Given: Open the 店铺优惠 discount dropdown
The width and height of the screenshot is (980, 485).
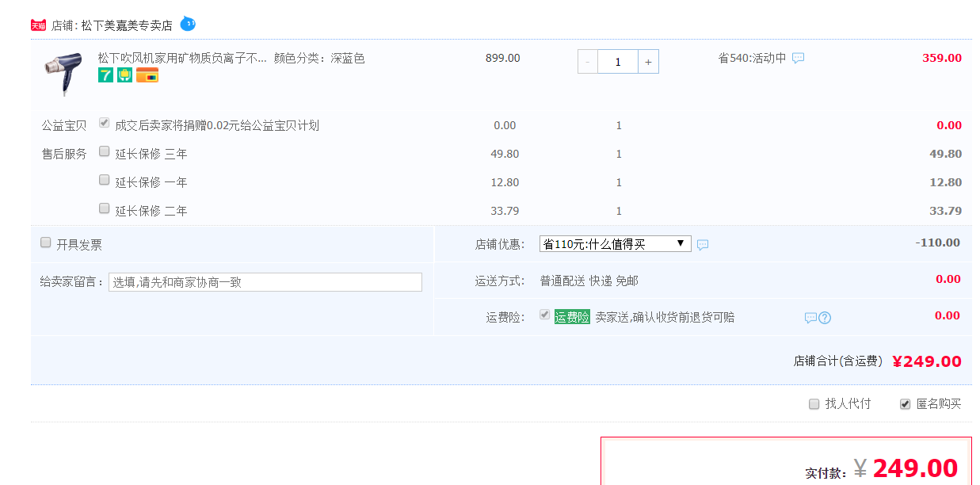Looking at the screenshot, I should tap(615, 244).
